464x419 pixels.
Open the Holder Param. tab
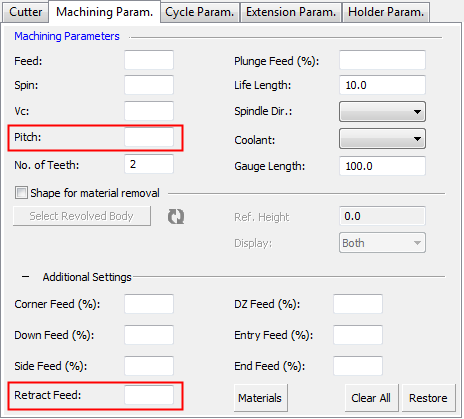[386, 12]
